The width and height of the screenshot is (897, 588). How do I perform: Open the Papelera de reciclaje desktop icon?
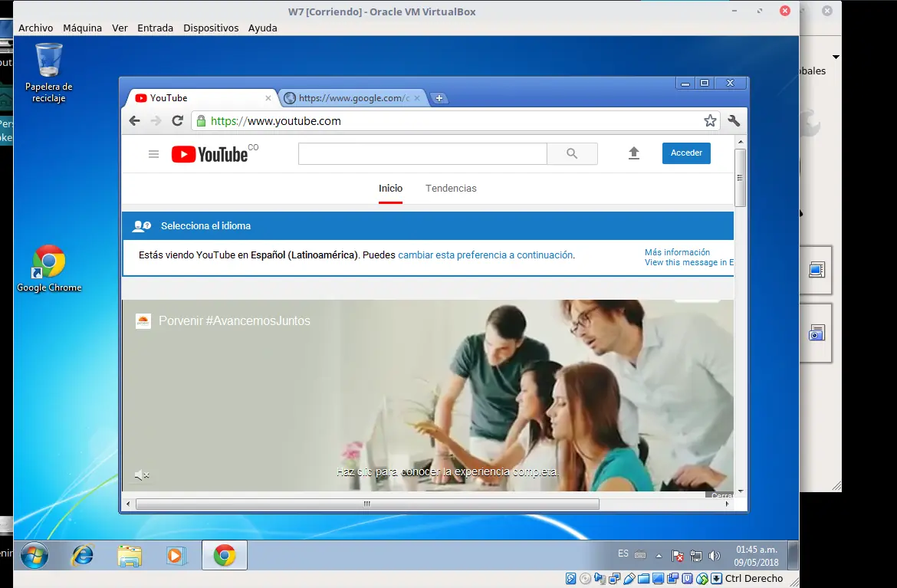pyautogui.click(x=48, y=73)
